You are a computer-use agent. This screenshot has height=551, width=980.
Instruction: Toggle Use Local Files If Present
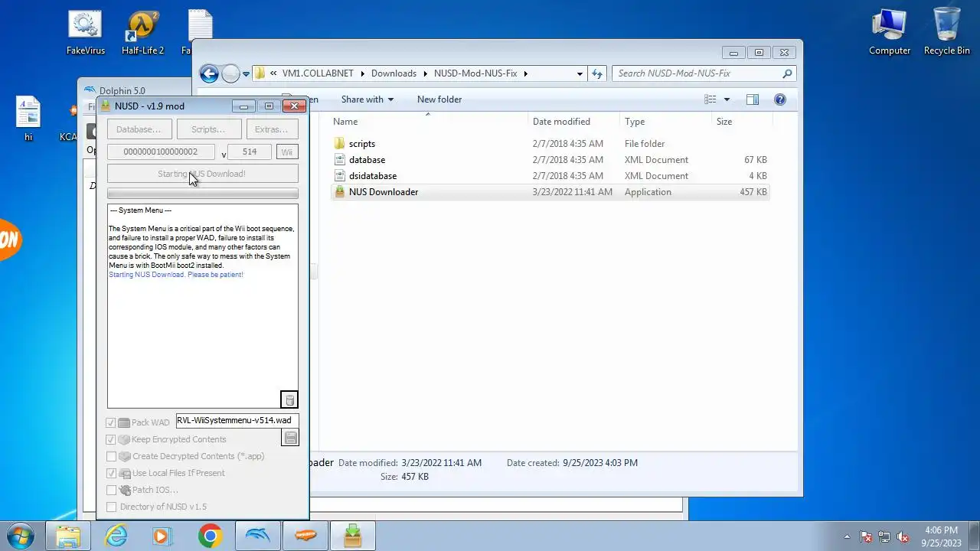point(111,473)
